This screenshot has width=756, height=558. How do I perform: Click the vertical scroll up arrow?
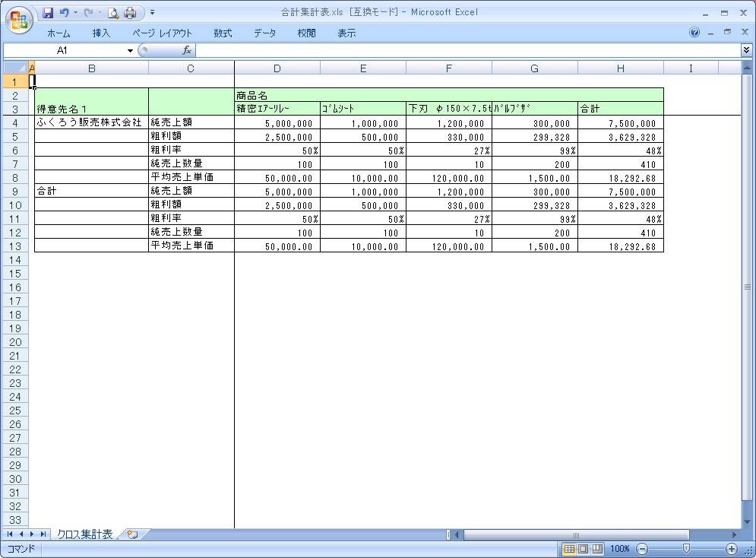click(x=748, y=68)
